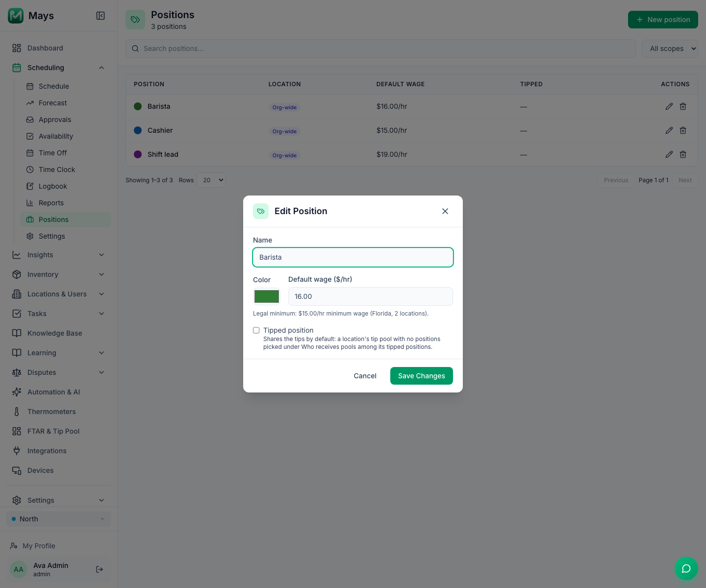Delete the Shift lead position via trash icon
Viewport: 706px width, 588px height.
683,154
